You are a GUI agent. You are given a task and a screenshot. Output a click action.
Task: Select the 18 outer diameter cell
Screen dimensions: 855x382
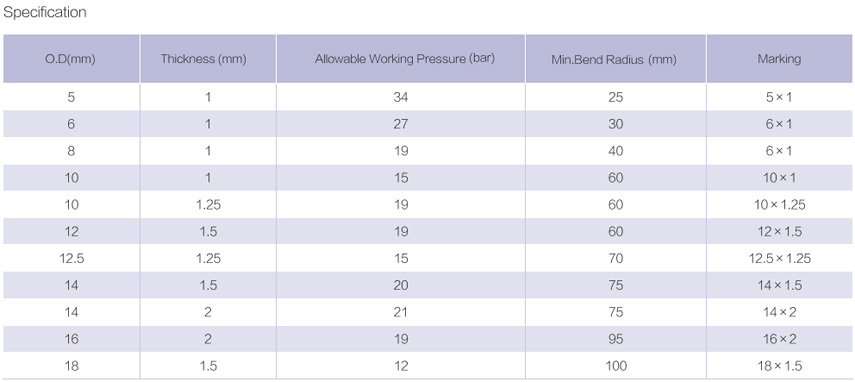(71, 366)
